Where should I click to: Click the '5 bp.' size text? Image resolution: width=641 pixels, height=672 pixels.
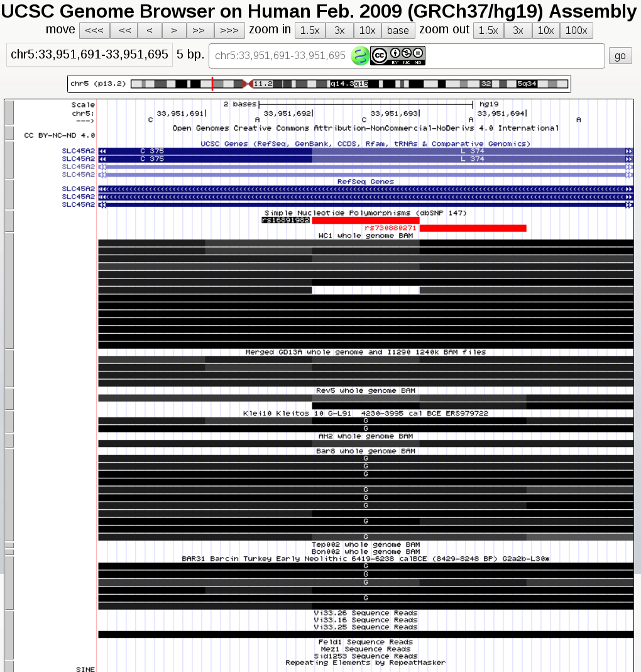190,55
